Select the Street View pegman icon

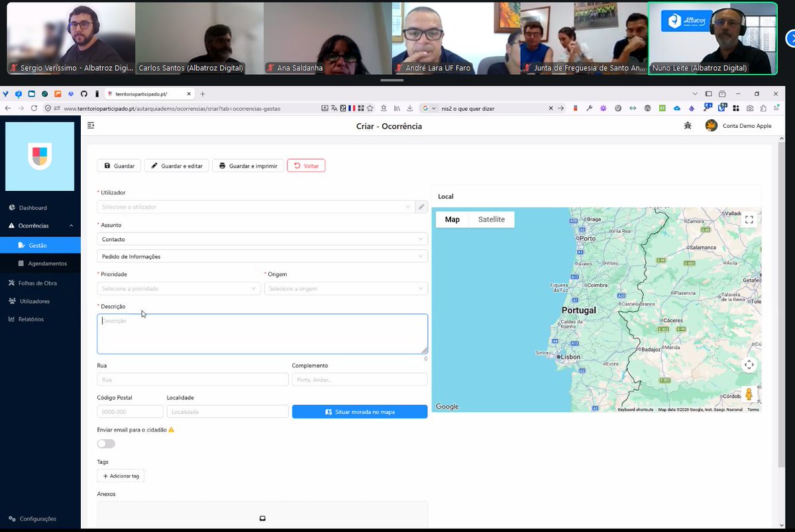(x=749, y=394)
